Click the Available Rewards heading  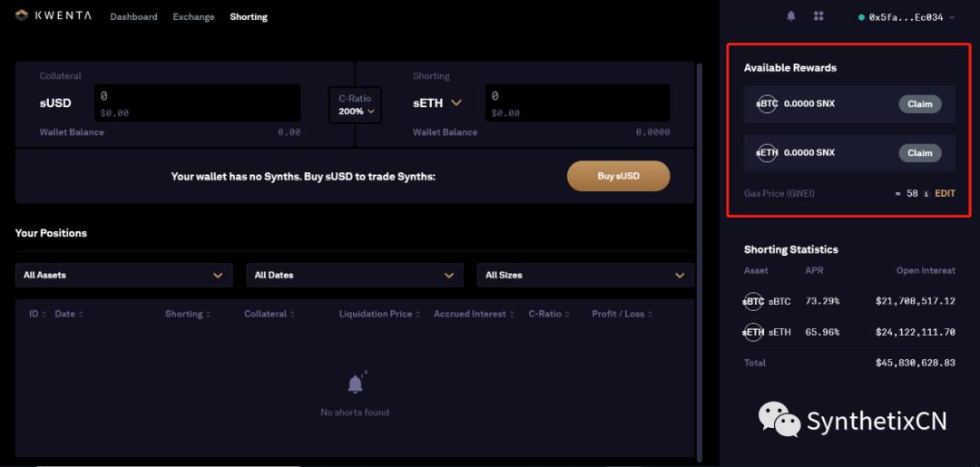[790, 67]
